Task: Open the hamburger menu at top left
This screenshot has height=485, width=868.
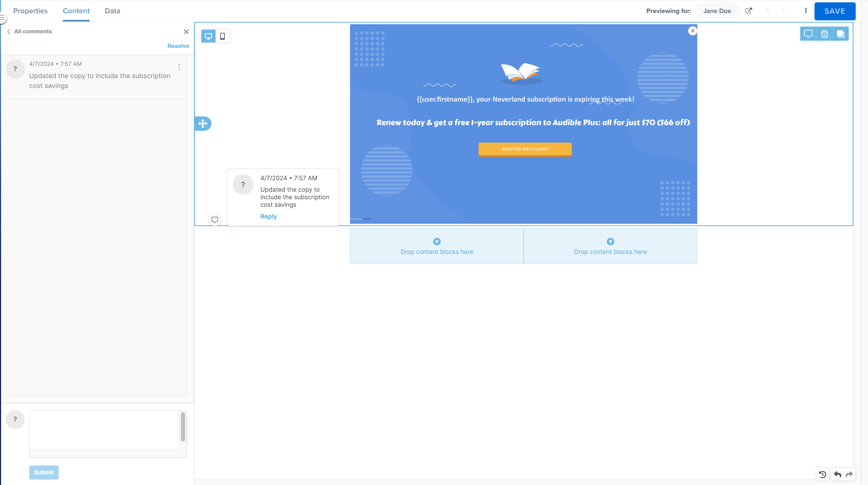Action: click(x=3, y=17)
